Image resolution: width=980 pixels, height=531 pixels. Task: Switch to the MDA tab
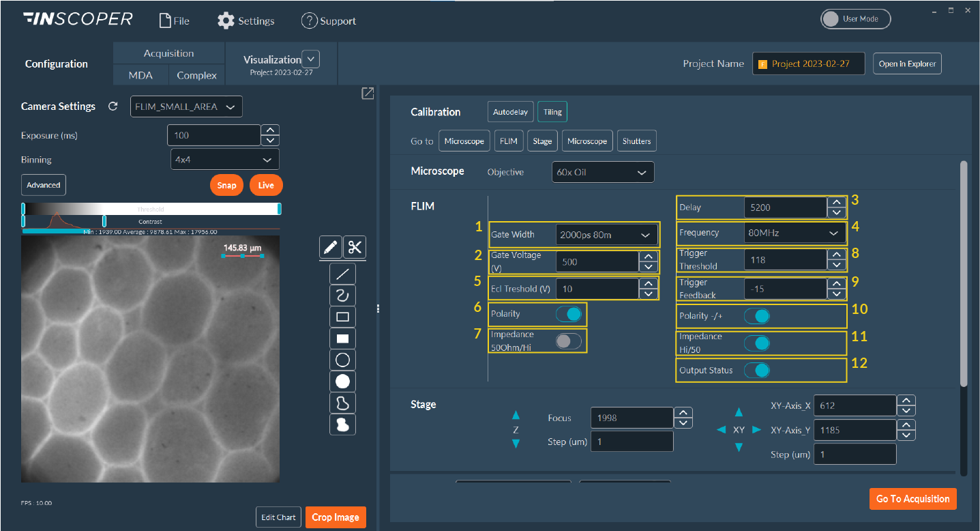tap(140, 75)
